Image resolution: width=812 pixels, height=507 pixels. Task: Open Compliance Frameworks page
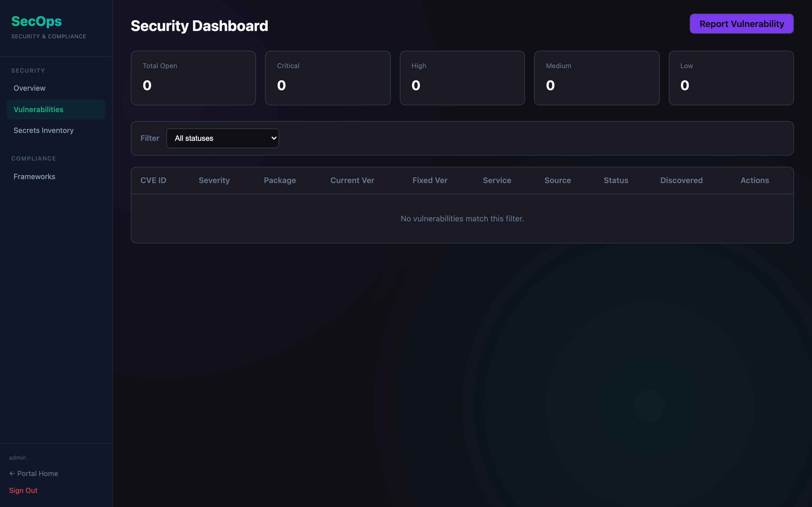pyautogui.click(x=34, y=177)
